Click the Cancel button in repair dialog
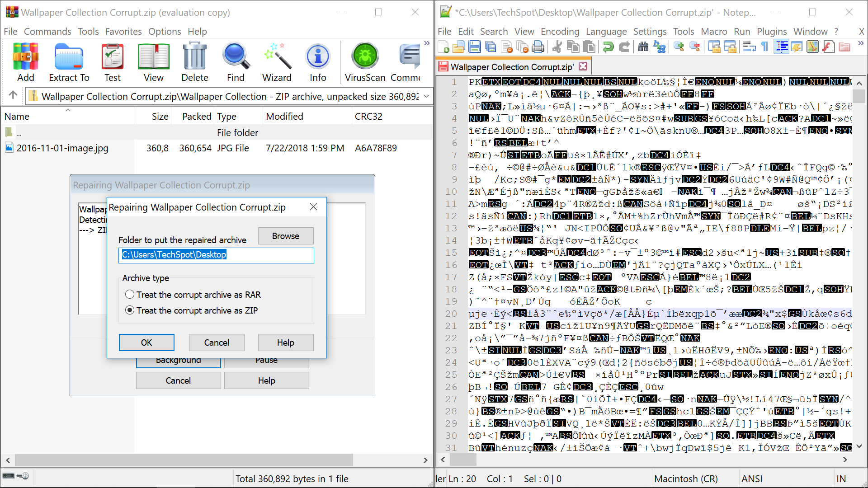The image size is (868, 488). 217,342
